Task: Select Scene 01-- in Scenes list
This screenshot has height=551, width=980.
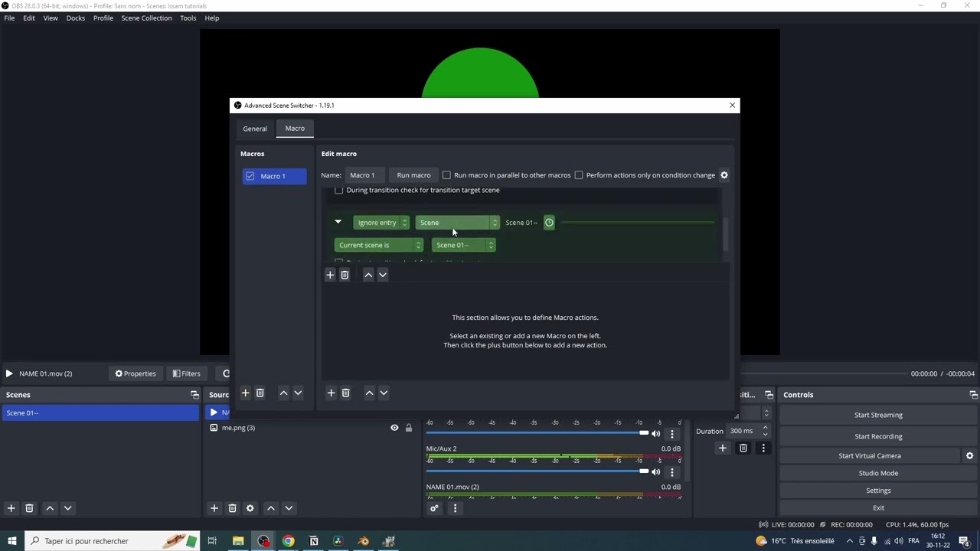Action: (100, 413)
